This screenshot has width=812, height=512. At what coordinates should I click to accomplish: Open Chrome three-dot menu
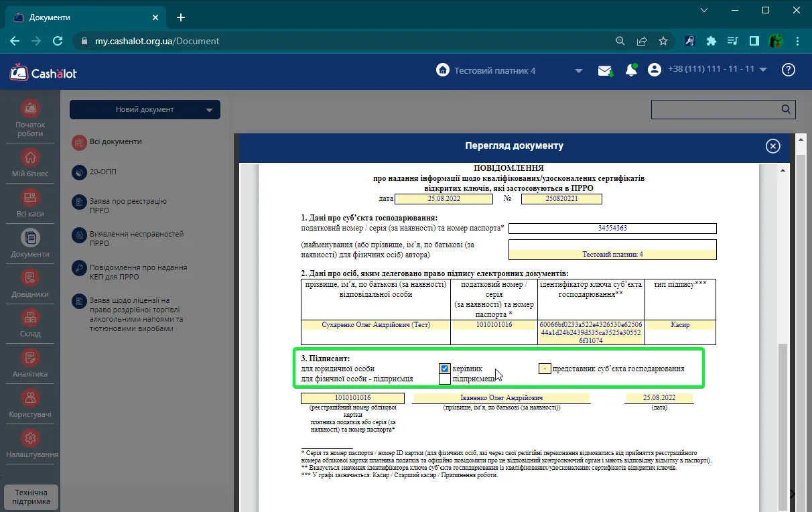[x=797, y=41]
